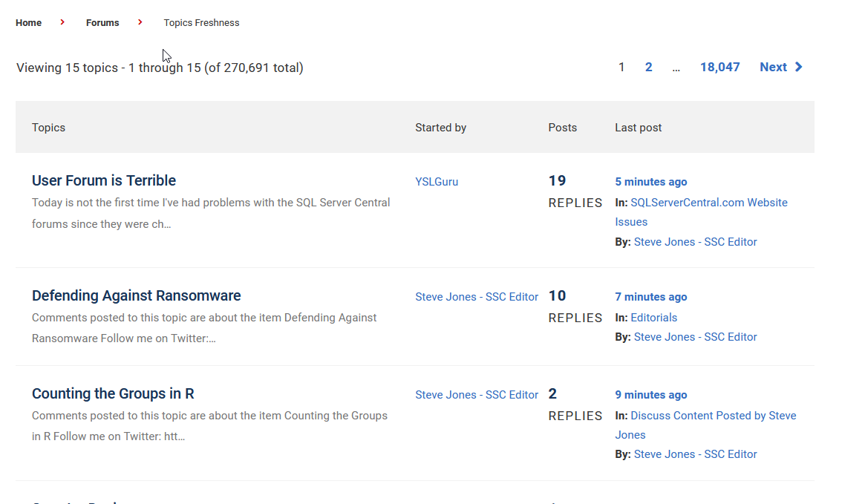
Task: Click Steve Jones author under Editorials last post
Action: tap(695, 337)
